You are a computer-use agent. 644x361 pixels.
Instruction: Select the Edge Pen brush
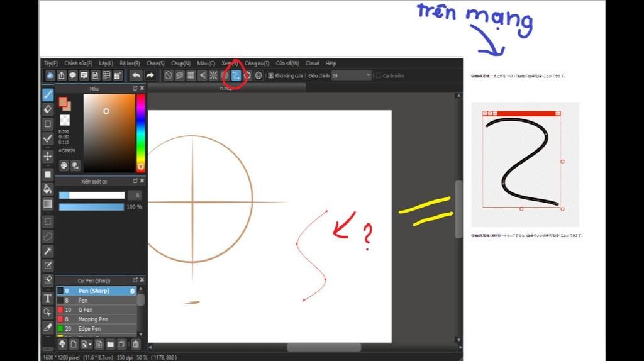click(96, 328)
